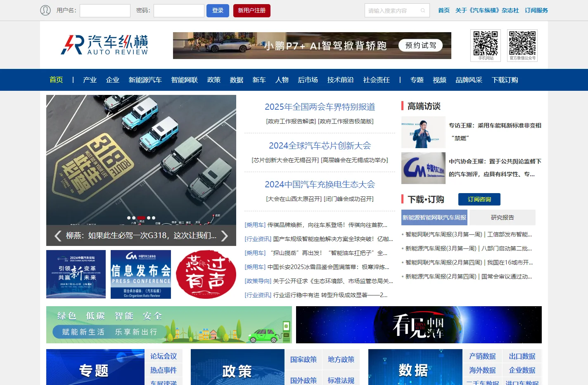
Task: Open the top-right 首页 link
Action: click(444, 10)
